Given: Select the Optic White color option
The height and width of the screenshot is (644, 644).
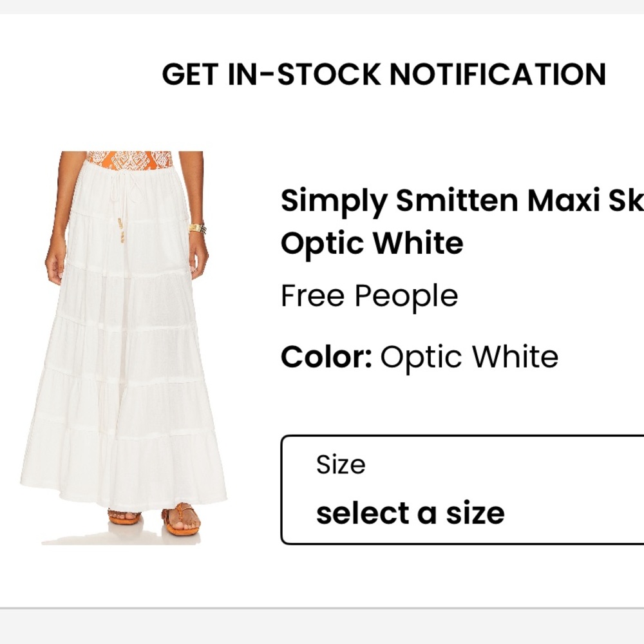Looking at the screenshot, I should (x=470, y=355).
